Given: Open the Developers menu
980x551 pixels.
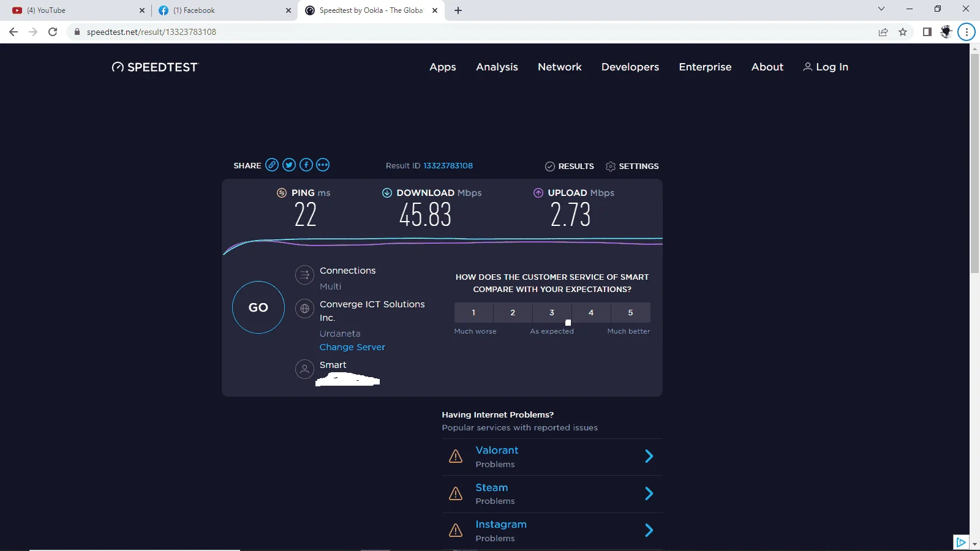Looking at the screenshot, I should [x=630, y=67].
